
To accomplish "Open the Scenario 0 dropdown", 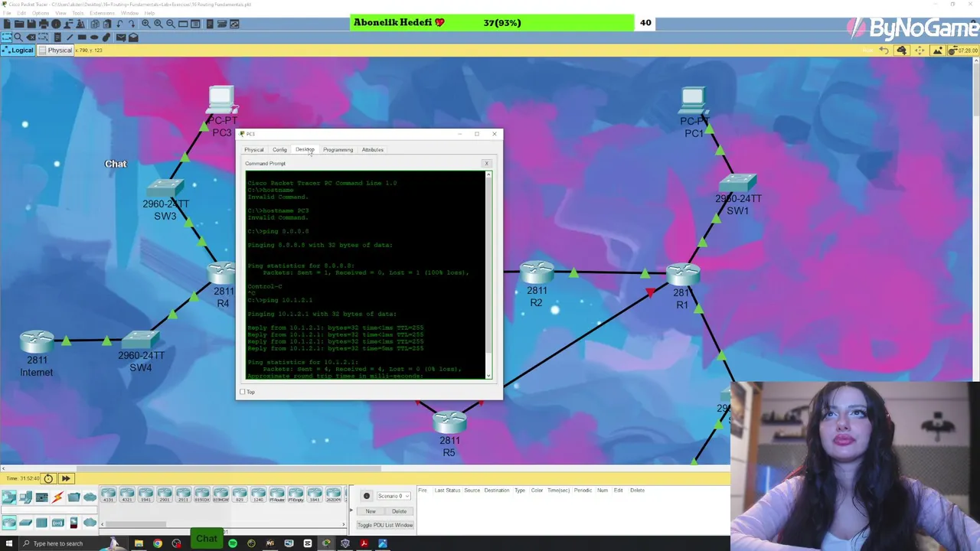I will [394, 496].
